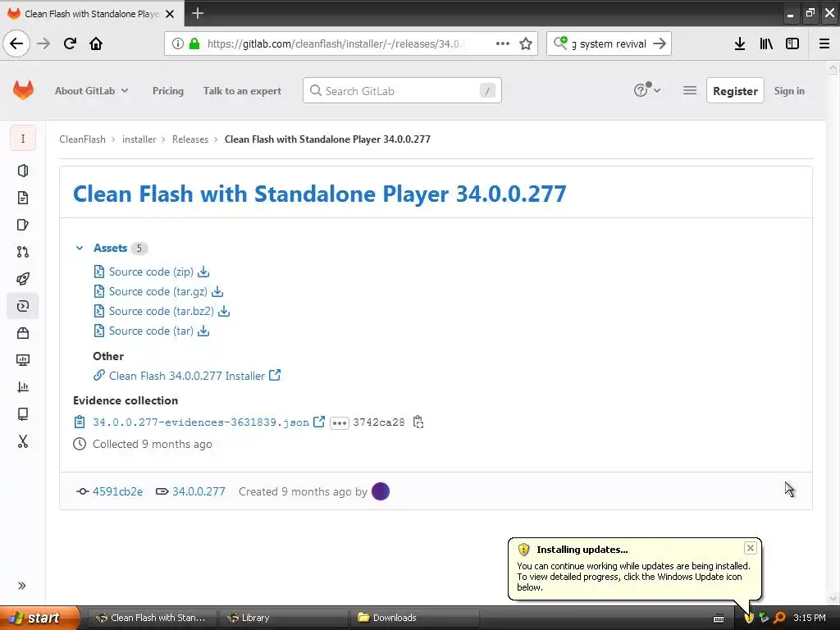Viewport: 840px width, 630px height.
Task: Open CI/CD rocket icon in the sidebar
Action: pyautogui.click(x=22, y=279)
